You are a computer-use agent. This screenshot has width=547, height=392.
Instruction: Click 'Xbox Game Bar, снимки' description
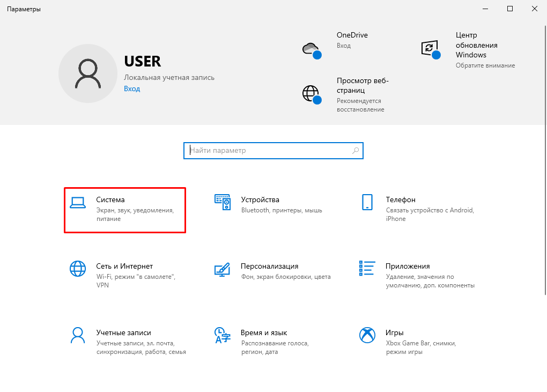[421, 347]
